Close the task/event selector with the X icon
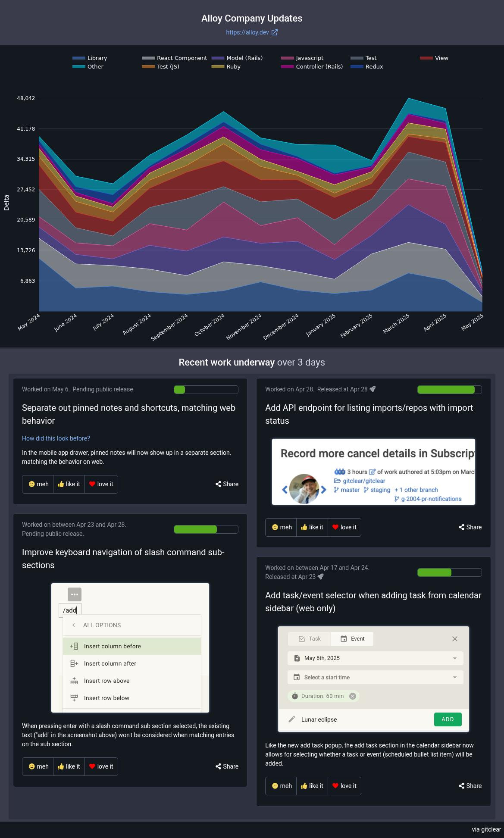 pos(454,639)
